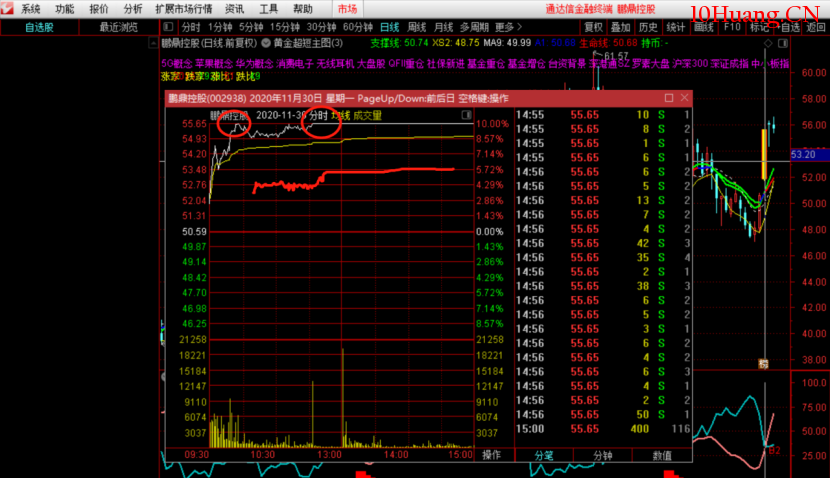
Task: Click the 鹏鼎控股(日线,前复权) chart title
Action: coord(209,43)
